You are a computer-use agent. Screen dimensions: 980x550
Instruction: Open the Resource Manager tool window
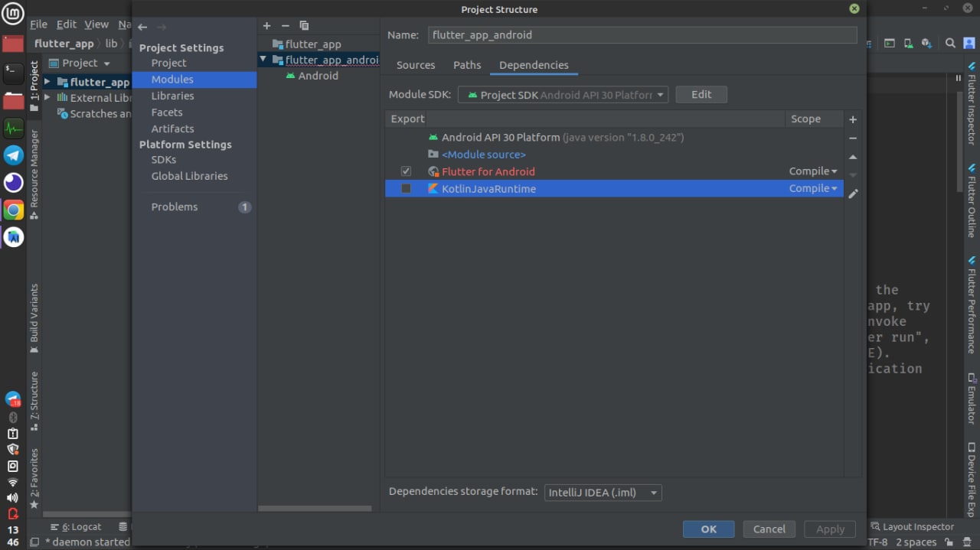(34, 174)
